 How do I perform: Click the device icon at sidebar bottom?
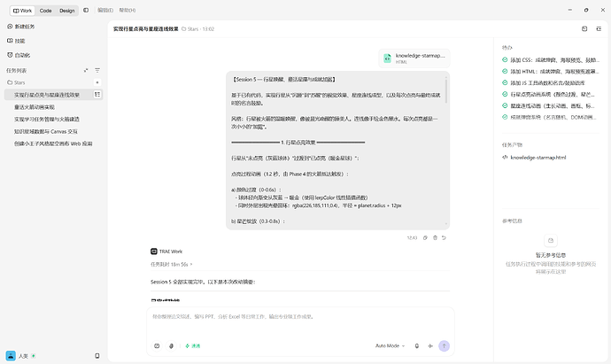point(97,356)
